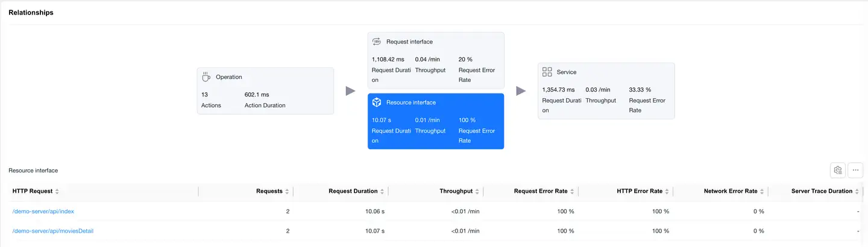Screen dimensions: 868x247
Task: Sort by Request Duration column
Action: [x=382, y=192]
